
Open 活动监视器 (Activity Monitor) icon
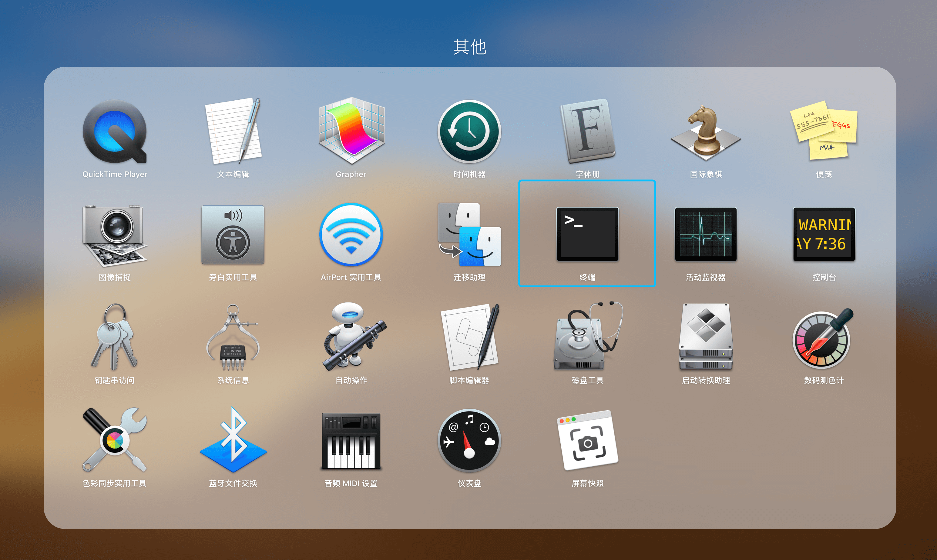pyautogui.click(x=706, y=234)
